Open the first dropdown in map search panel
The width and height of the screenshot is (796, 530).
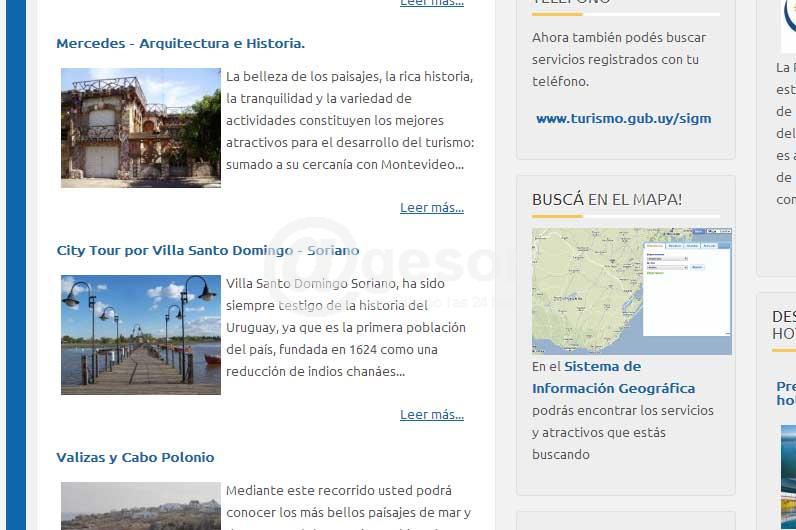point(667,258)
